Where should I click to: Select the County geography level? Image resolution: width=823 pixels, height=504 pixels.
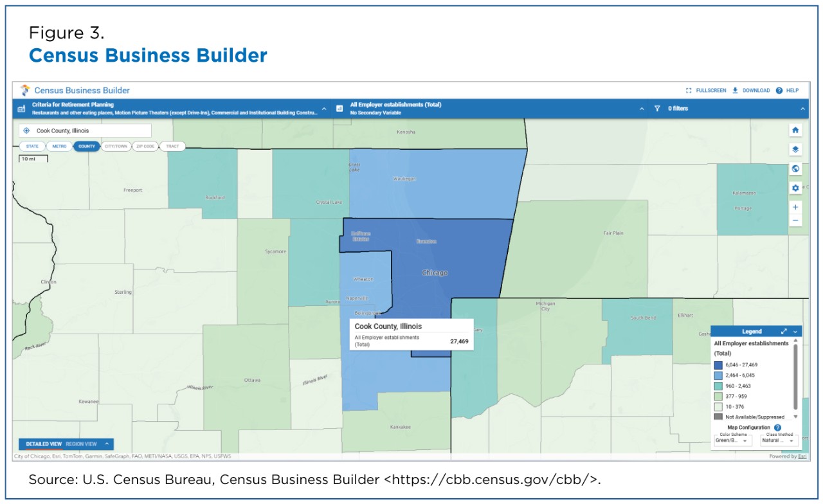pos(87,146)
